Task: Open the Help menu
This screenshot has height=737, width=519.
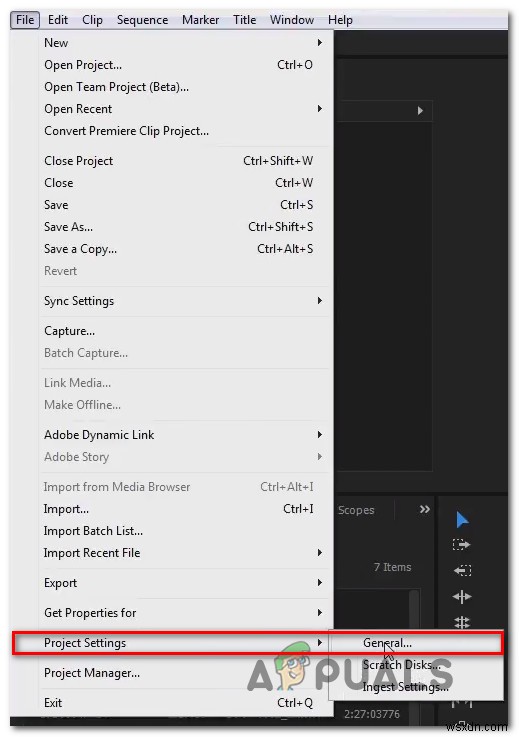Action: (x=340, y=20)
